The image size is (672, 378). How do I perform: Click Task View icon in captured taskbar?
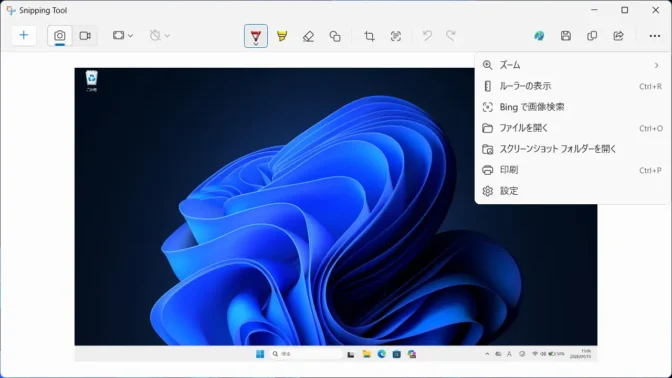351,354
